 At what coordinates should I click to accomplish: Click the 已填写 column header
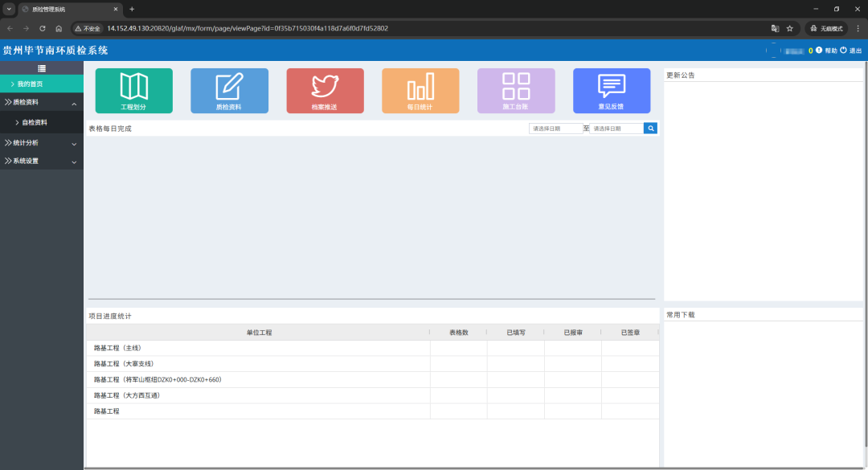[516, 332]
